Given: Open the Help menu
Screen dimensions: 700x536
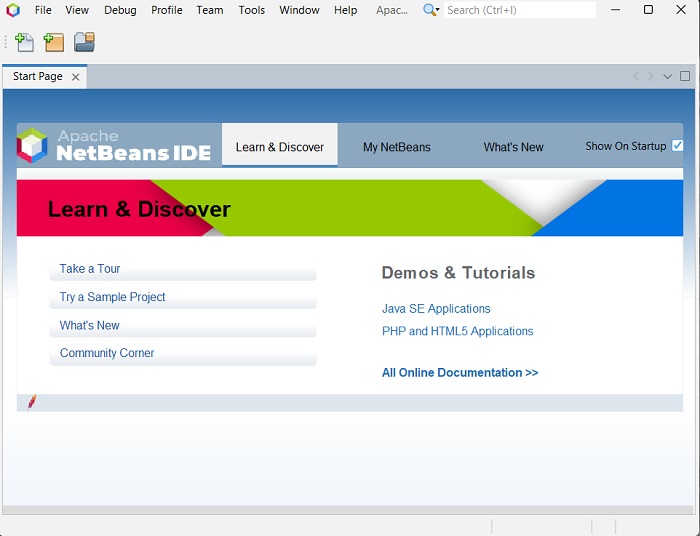Looking at the screenshot, I should click(x=346, y=10).
